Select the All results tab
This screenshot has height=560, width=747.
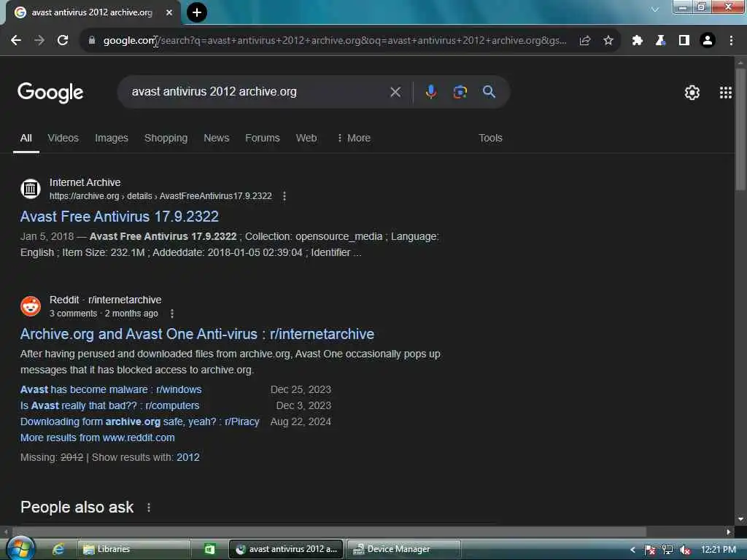pos(26,138)
